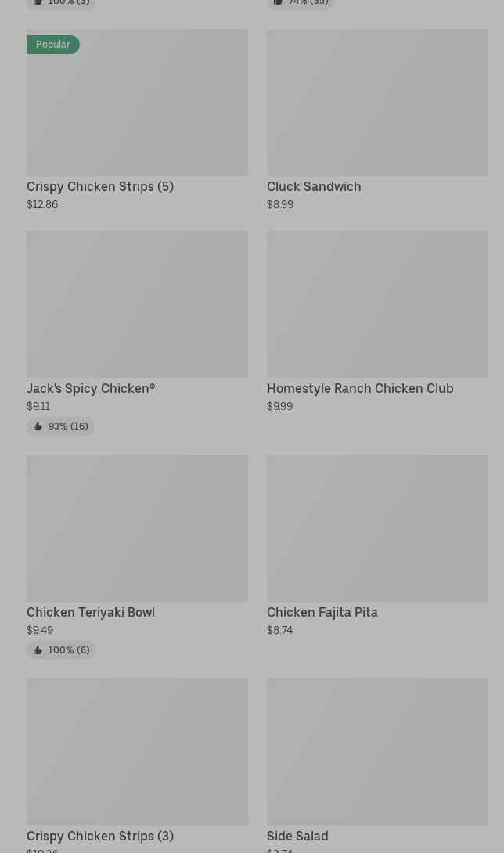Click Homestyle Ranch Chicken Club name

coord(360,389)
